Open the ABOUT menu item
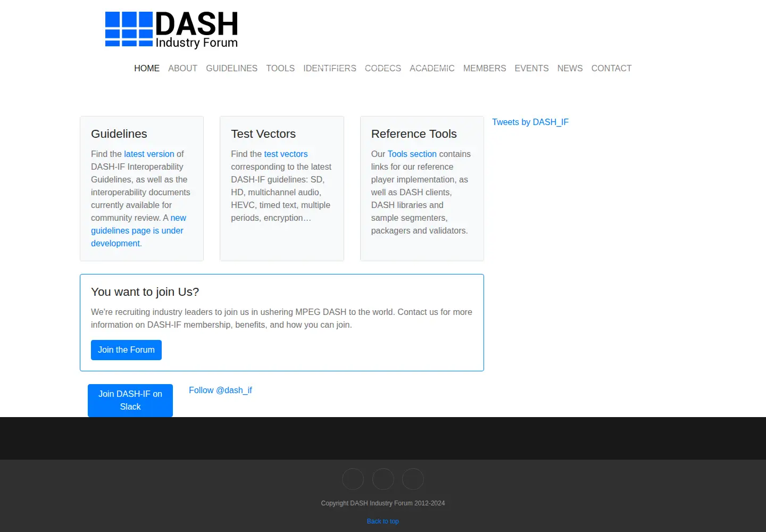The height and width of the screenshot is (532, 766). [x=182, y=68]
